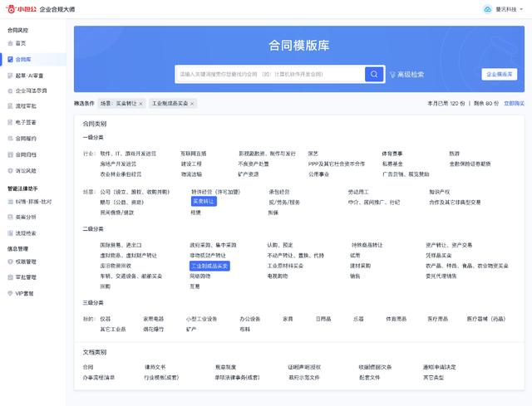Image resolution: width=532 pixels, height=406 pixels.
Task: Select second-level category 国际贸易、进出口
Action: pos(121,245)
